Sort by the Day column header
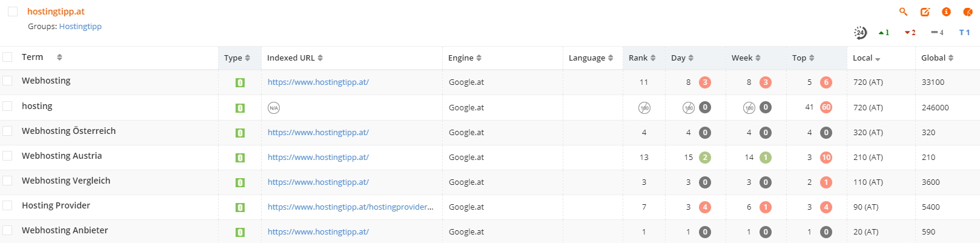The image size is (980, 243). (682, 58)
